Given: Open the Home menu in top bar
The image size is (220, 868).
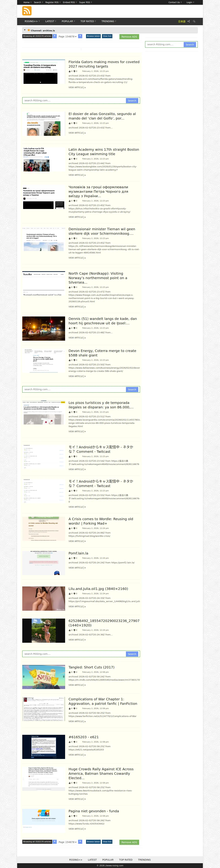Looking at the screenshot, I should click(x=27, y=2).
